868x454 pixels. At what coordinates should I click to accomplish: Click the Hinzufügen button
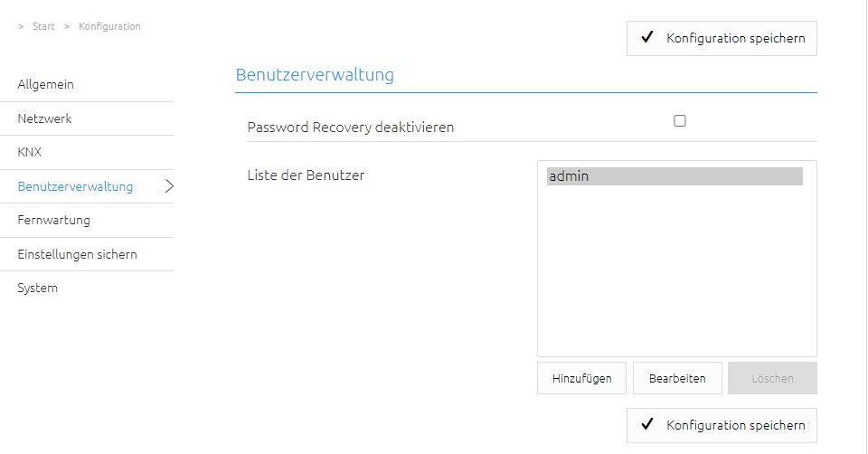click(x=581, y=378)
